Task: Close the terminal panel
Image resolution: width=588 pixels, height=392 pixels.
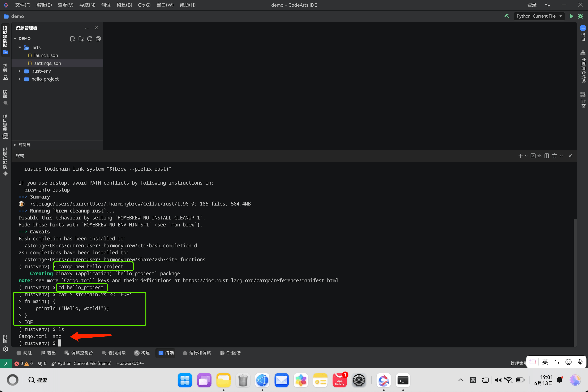Action: pos(570,156)
